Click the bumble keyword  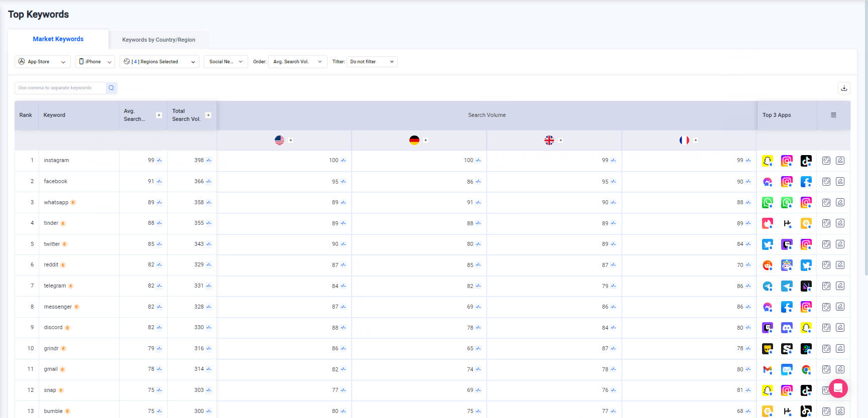tap(53, 411)
